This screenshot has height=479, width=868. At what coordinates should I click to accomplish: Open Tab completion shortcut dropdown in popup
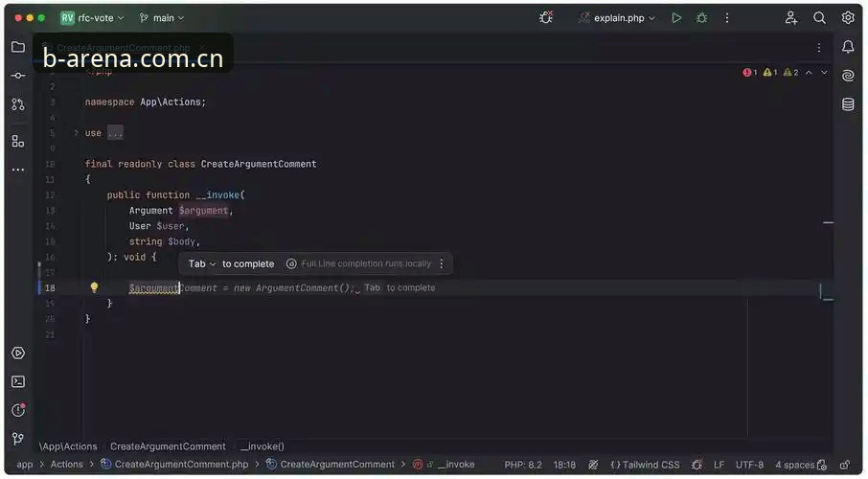(x=202, y=263)
